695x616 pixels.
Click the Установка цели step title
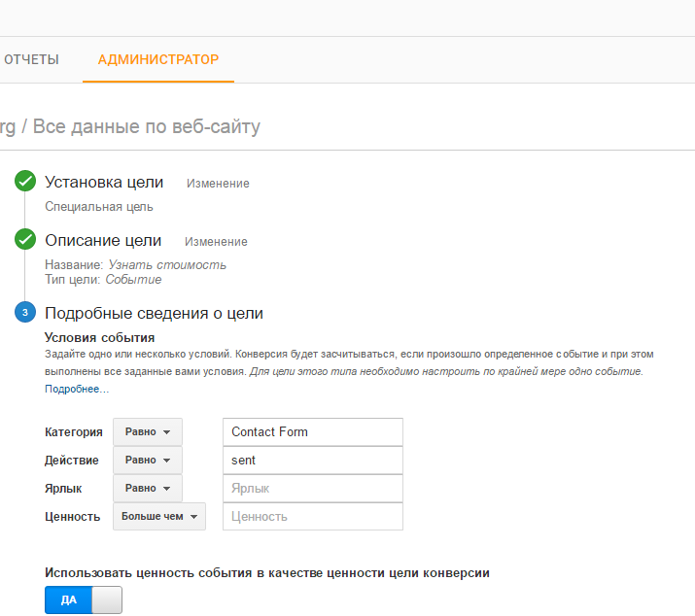104,183
